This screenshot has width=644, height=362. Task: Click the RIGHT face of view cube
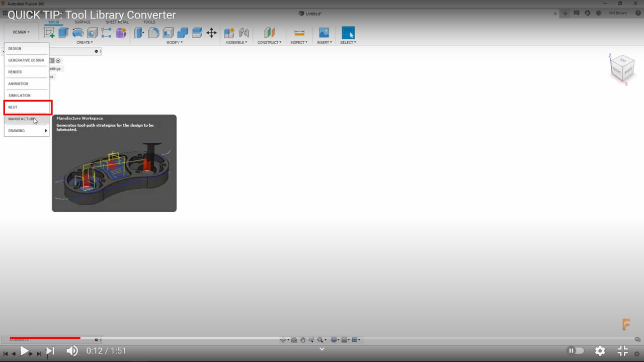coord(628,71)
